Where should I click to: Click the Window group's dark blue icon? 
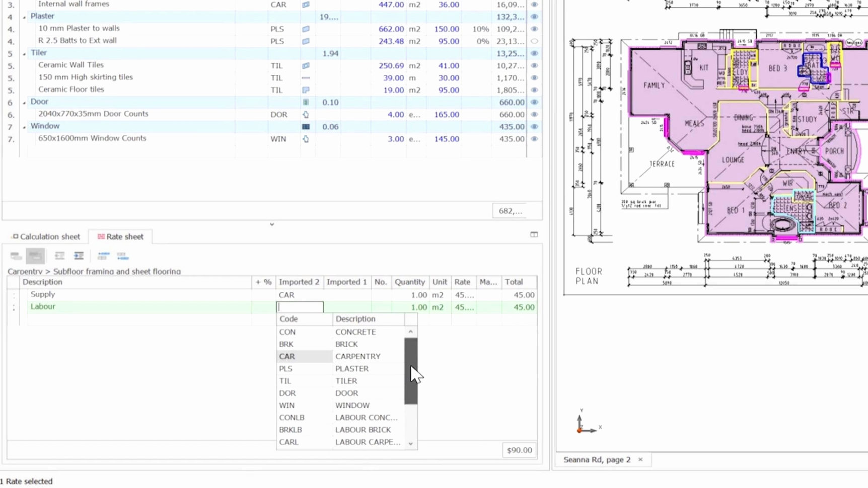pyautogui.click(x=306, y=127)
